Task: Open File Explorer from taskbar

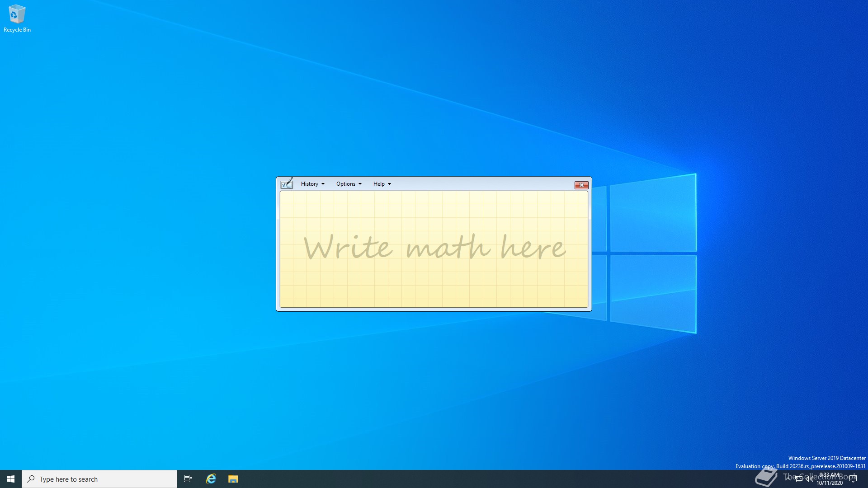Action: pos(233,479)
